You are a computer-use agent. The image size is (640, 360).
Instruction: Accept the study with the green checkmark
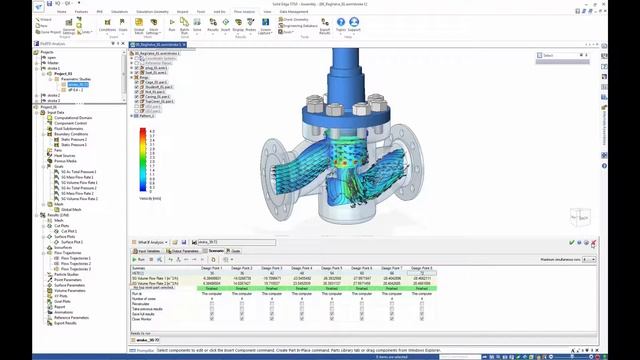coord(571,242)
